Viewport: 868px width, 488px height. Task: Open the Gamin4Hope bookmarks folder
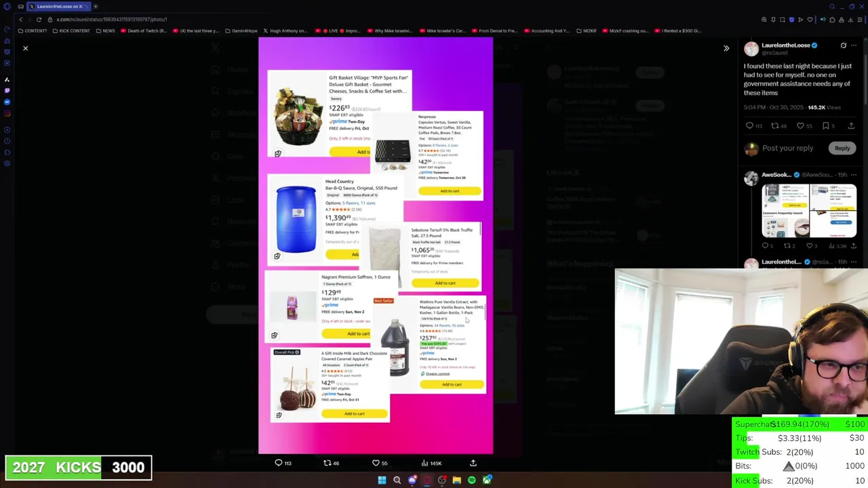click(x=241, y=30)
